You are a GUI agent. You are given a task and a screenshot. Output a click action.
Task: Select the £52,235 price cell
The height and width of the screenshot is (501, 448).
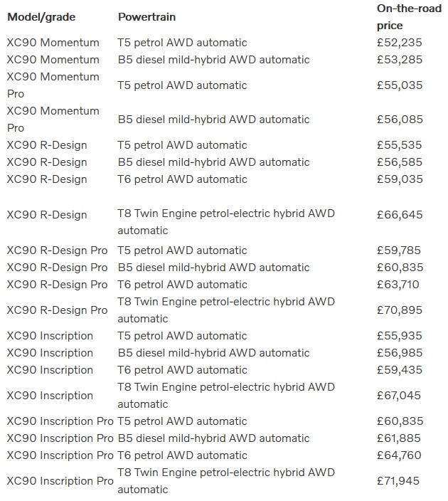point(399,43)
